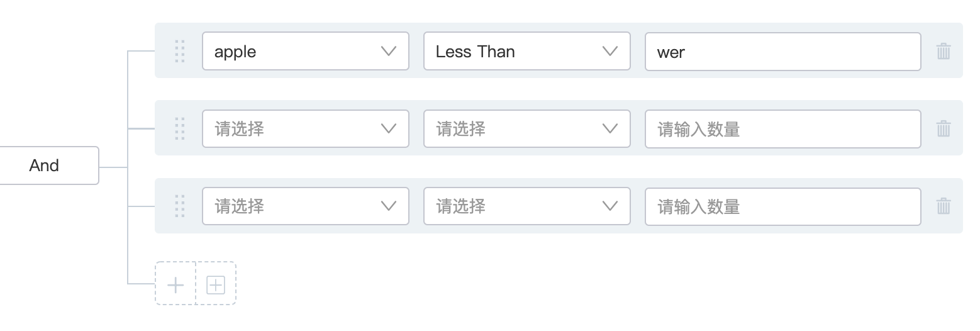Open the second row's field dropdown
This screenshot has width=980, height=331.
pyautogui.click(x=305, y=128)
